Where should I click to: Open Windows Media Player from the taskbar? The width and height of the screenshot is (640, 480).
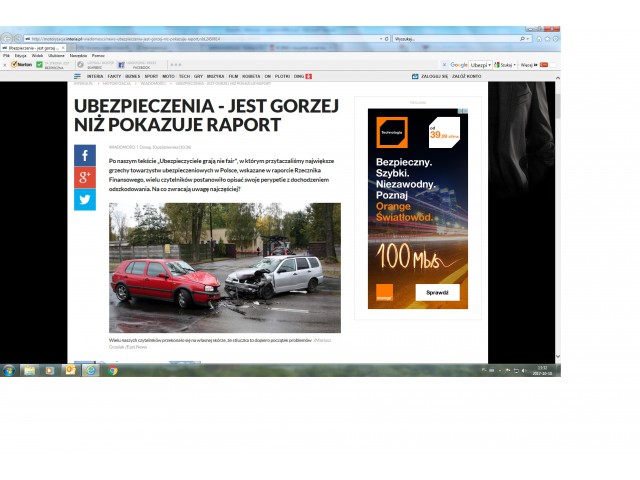click(50, 370)
